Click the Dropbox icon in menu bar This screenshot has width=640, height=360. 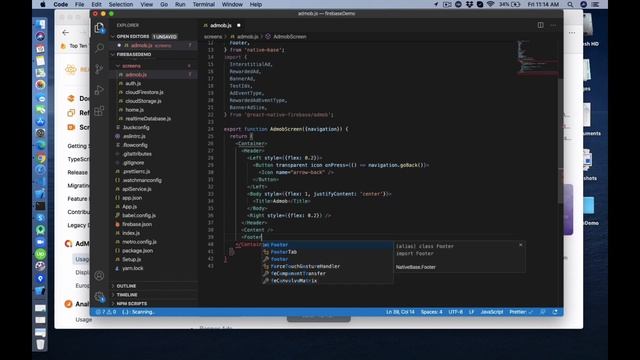tap(469, 4)
